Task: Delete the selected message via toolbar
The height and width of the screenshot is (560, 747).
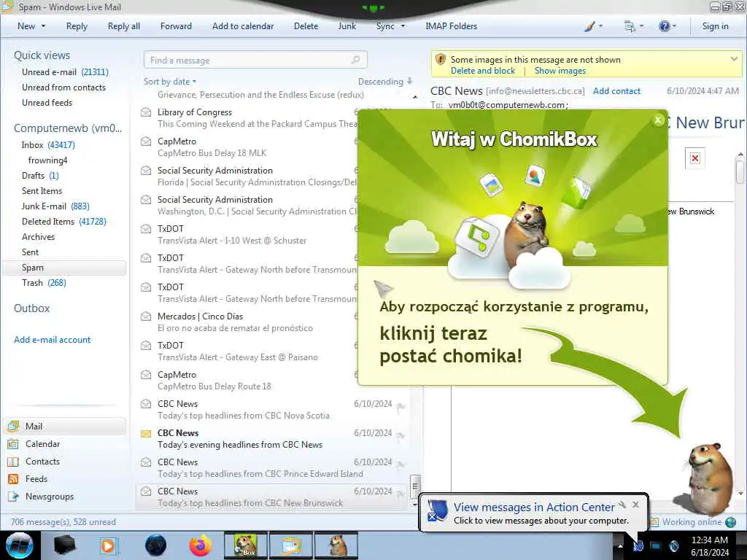Action: click(x=306, y=26)
